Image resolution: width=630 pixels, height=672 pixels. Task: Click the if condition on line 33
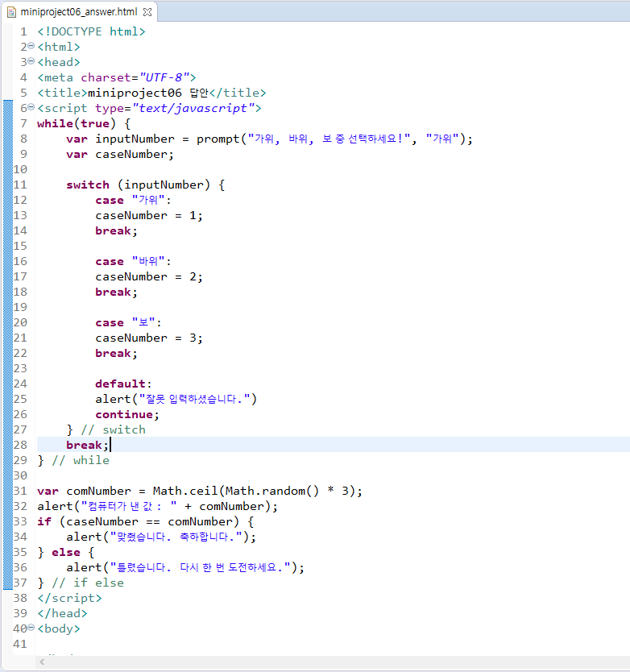pos(149,521)
